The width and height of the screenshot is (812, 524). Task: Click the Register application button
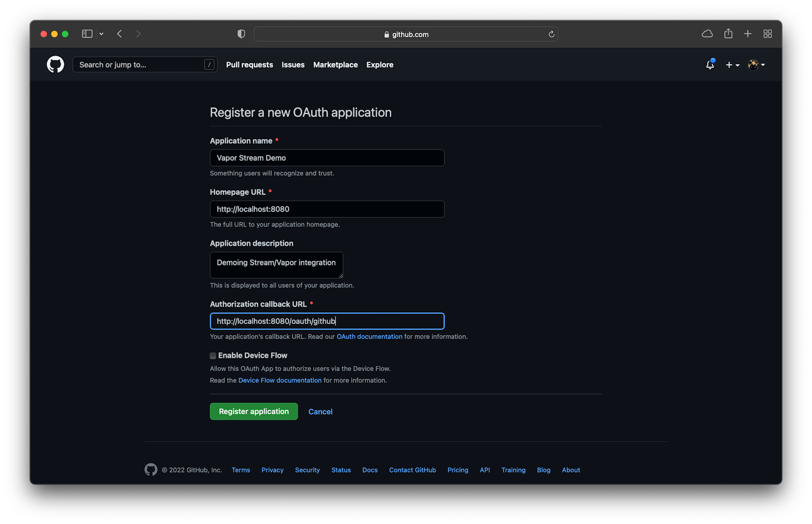(x=253, y=411)
